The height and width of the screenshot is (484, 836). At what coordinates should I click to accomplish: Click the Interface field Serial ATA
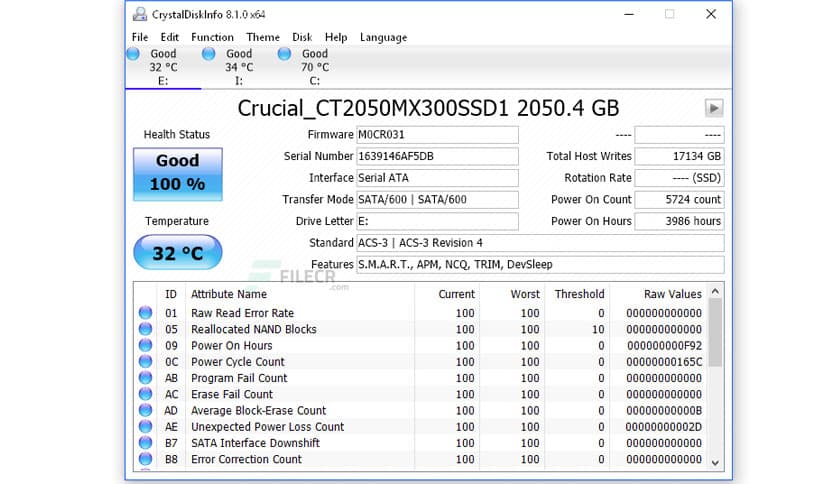[437, 178]
